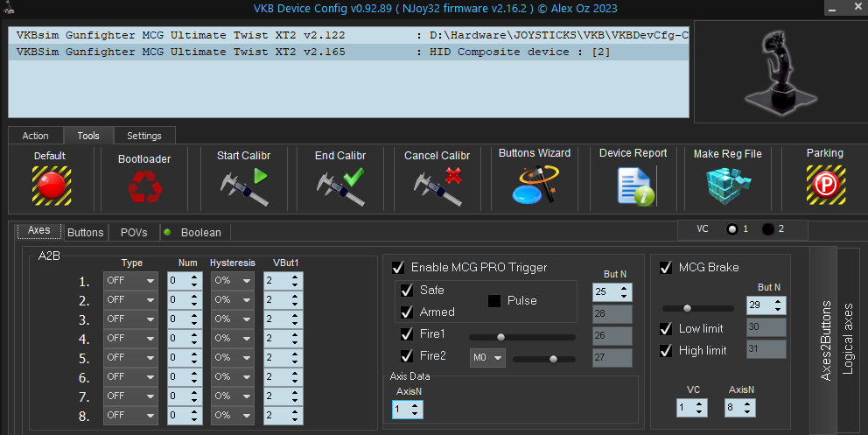868x435 pixels.
Task: Click the Fire1 But N field showing 26
Action: [x=612, y=336]
